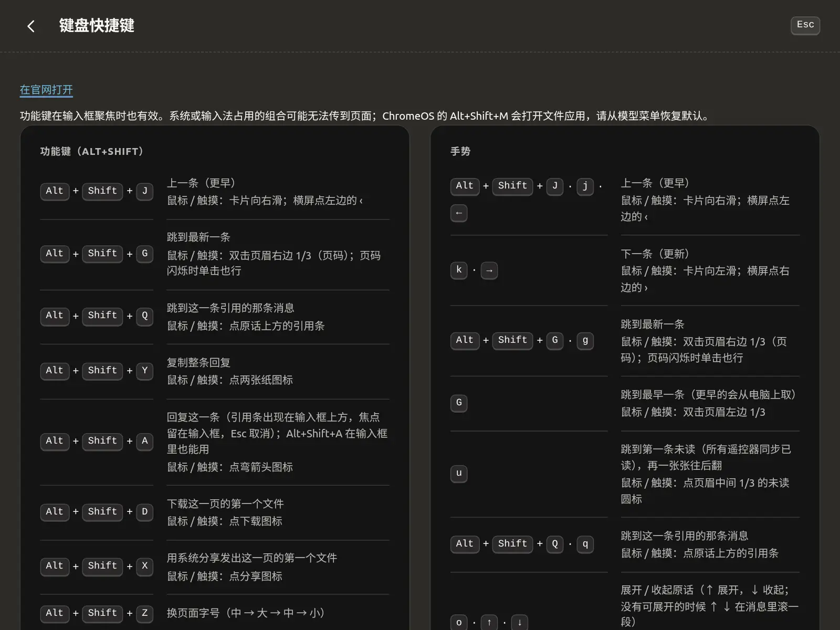Click the 键盘快捷键 page title
Image resolution: width=840 pixels, height=630 pixels.
click(97, 26)
